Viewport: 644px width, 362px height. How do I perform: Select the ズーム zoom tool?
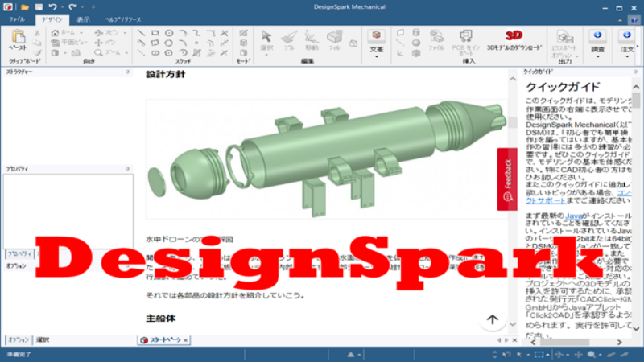click(107, 52)
